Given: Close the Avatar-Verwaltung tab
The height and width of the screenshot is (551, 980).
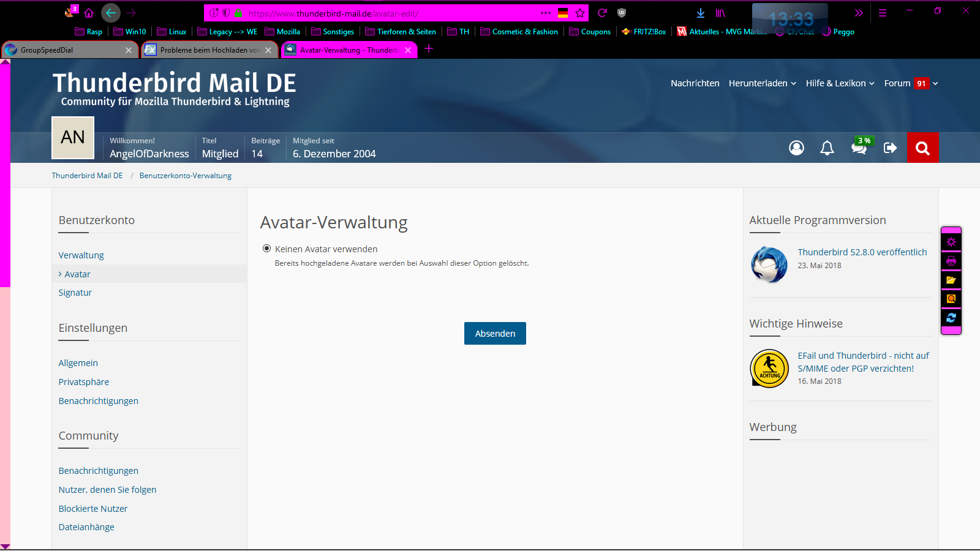Looking at the screenshot, I should pos(408,50).
